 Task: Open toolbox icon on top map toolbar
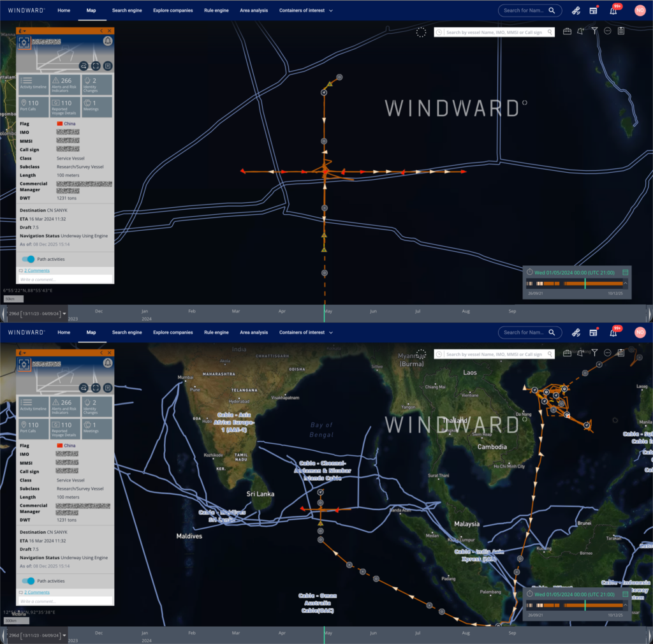[567, 31]
